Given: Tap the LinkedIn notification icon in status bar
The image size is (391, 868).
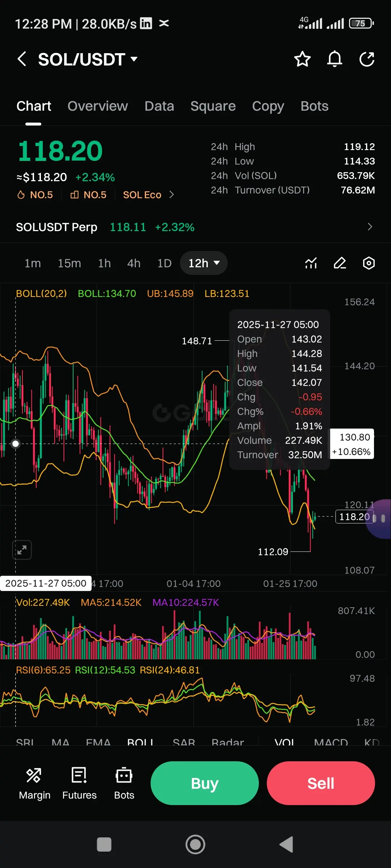Looking at the screenshot, I should tap(146, 23).
